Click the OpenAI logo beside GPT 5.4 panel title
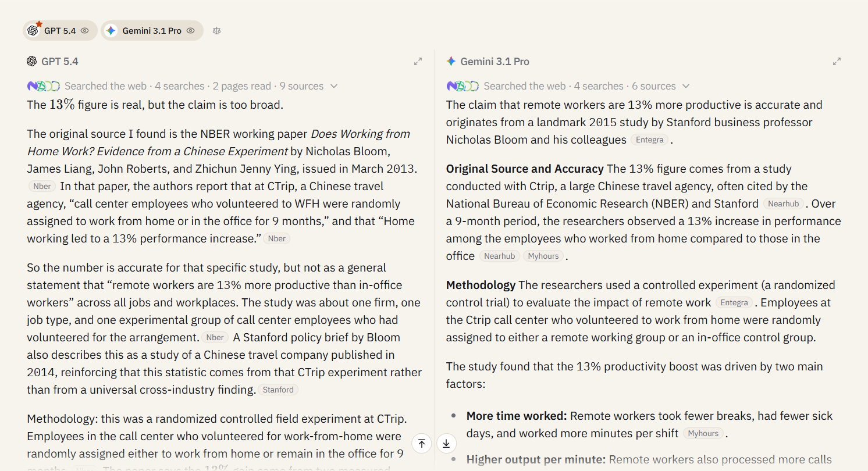The width and height of the screenshot is (868, 471). (x=32, y=61)
